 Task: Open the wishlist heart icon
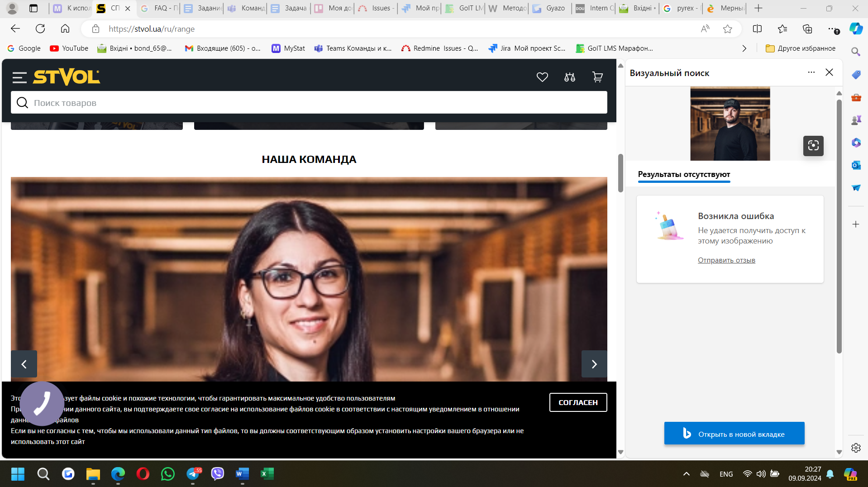pos(542,77)
